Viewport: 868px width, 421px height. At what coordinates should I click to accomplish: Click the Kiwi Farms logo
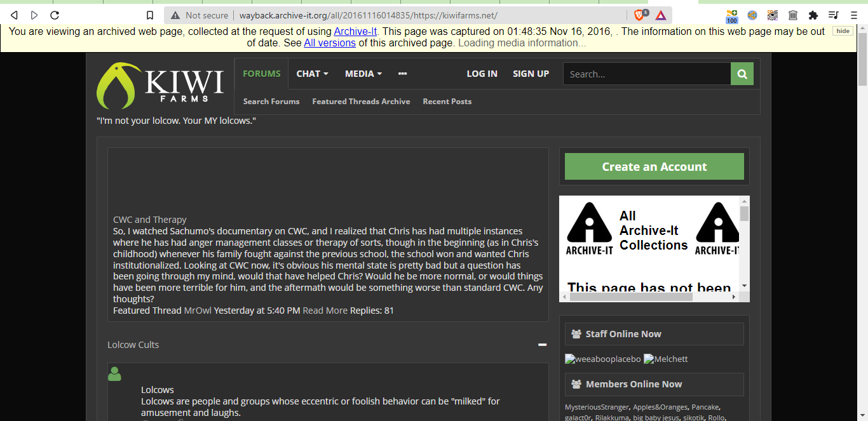pyautogui.click(x=160, y=86)
